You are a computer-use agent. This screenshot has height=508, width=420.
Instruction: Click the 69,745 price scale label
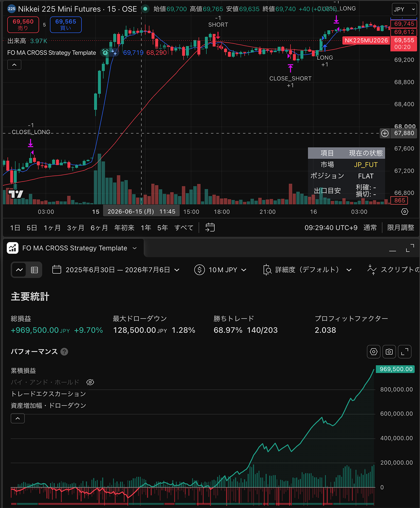click(x=404, y=24)
